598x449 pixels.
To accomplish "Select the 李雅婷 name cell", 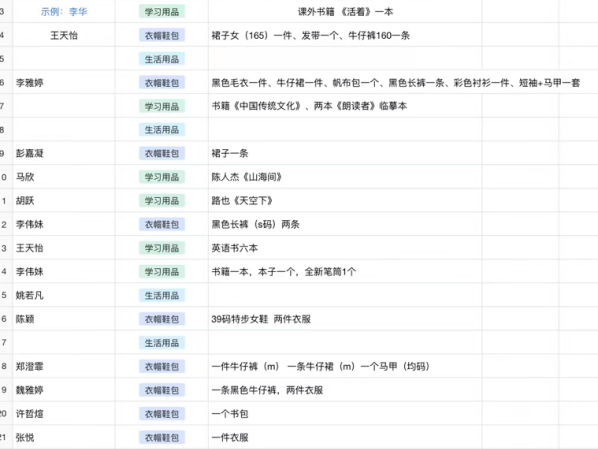I will coord(64,82).
